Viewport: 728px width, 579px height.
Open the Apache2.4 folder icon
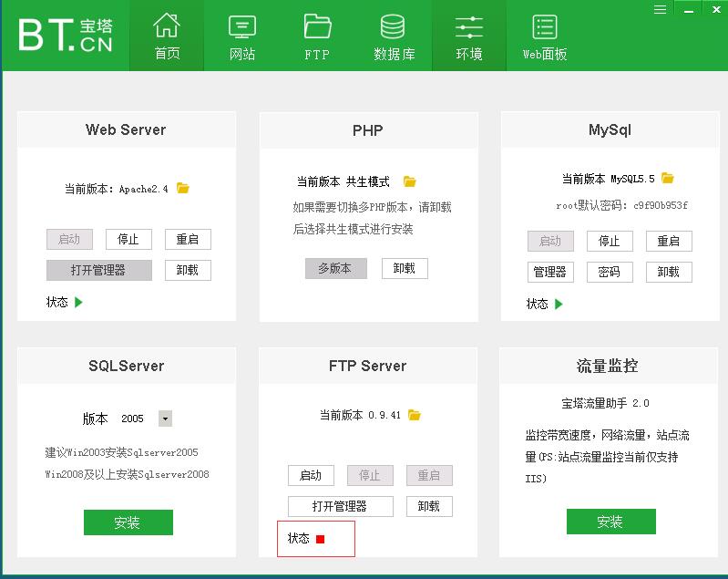coord(183,188)
